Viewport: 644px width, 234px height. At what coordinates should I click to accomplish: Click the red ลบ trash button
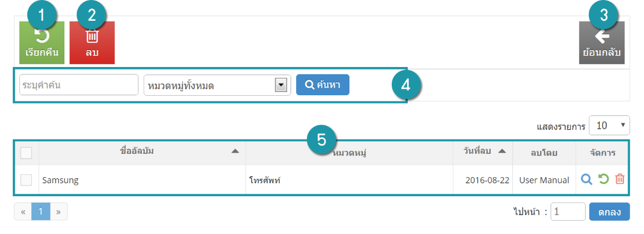point(92,43)
